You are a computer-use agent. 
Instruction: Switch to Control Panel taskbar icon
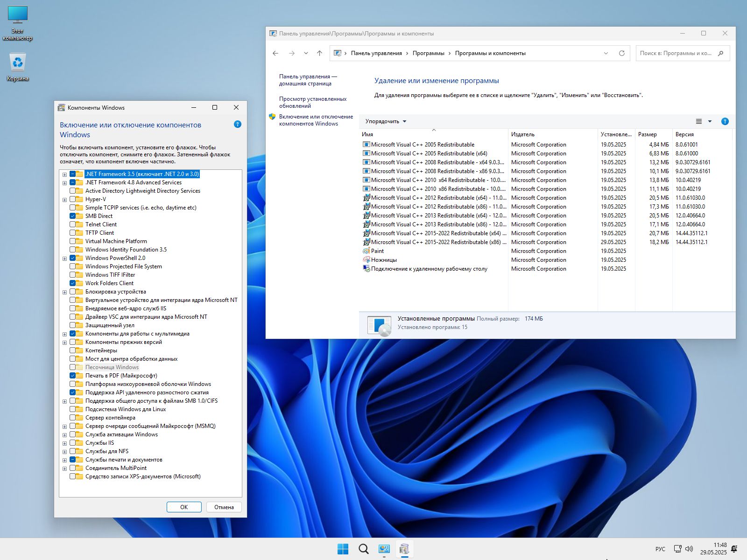[x=384, y=549]
